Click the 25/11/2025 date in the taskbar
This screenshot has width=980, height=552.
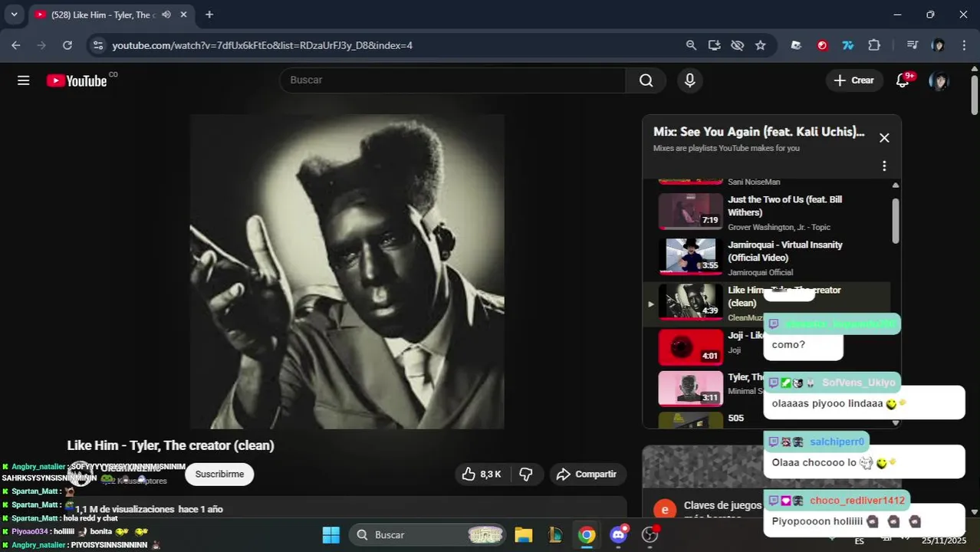[944, 540]
